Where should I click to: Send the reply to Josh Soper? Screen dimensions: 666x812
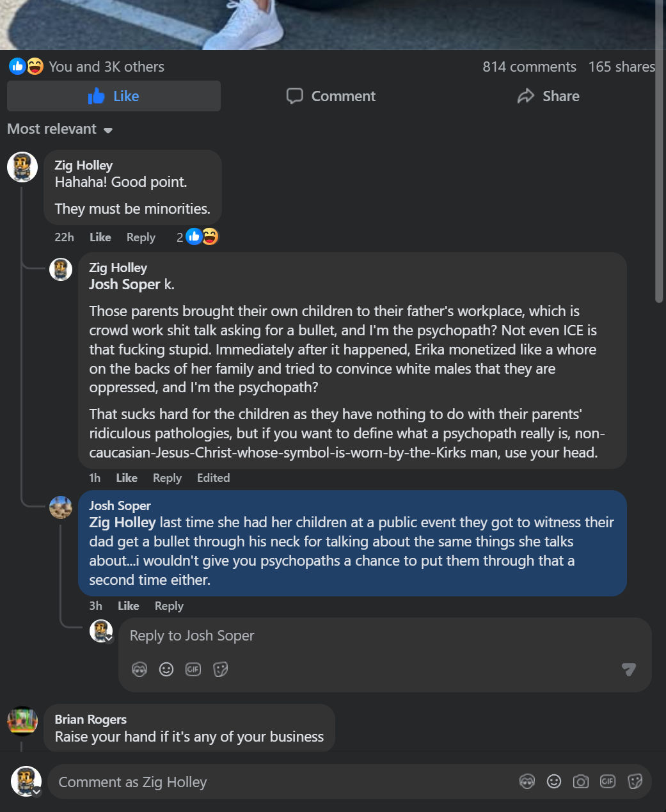point(629,669)
